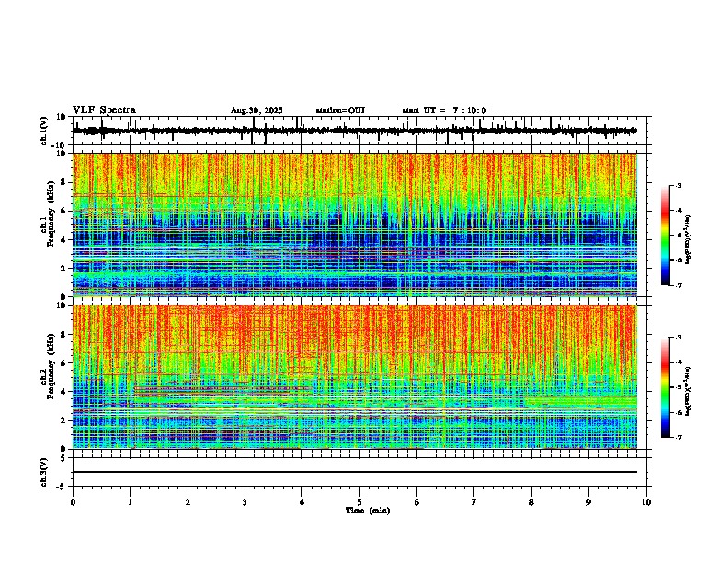Click the start UT = 7:10:0 text
728x563 pixels.
coord(444,110)
